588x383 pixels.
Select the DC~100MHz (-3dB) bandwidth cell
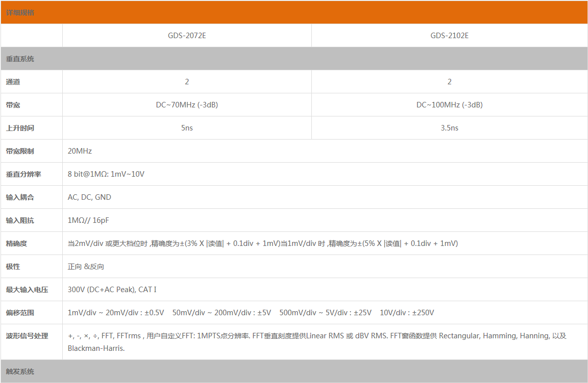click(x=449, y=105)
